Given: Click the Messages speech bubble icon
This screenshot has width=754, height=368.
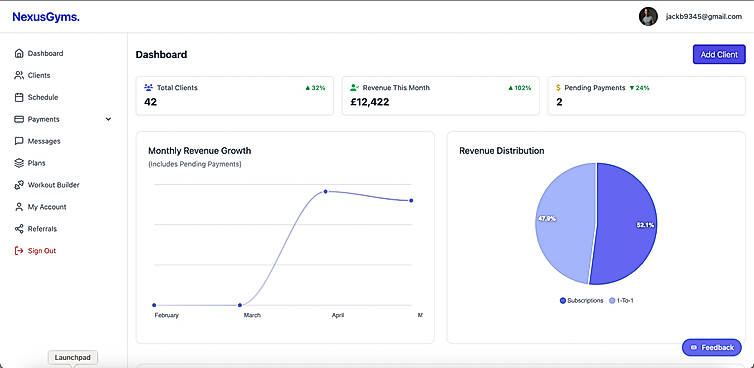Looking at the screenshot, I should click(x=19, y=141).
